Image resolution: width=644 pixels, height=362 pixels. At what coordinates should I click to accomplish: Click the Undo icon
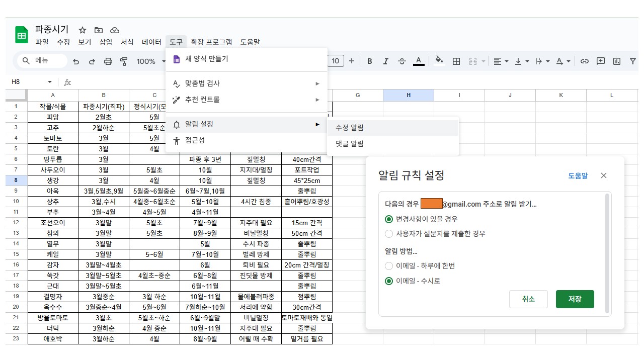[75, 61]
